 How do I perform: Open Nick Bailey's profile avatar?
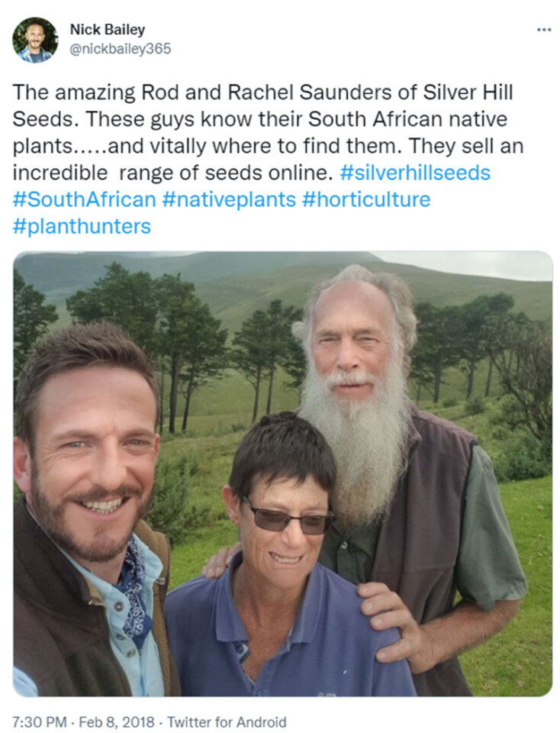click(x=35, y=40)
